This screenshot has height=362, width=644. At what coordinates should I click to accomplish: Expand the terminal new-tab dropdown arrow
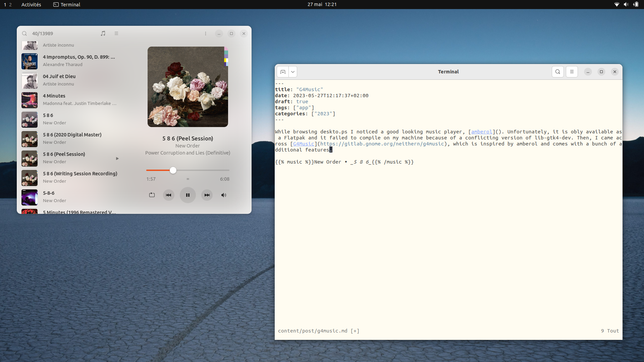click(293, 72)
